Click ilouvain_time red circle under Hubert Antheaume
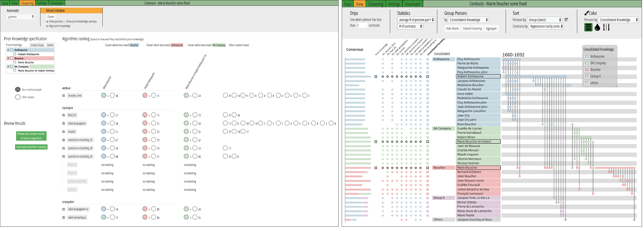Screen dimensions: 644x231 tap(145, 95)
